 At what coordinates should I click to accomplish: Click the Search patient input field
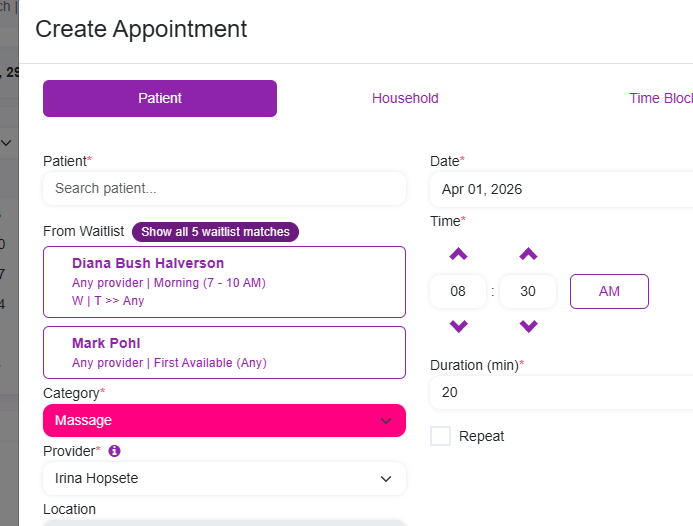coord(224,188)
